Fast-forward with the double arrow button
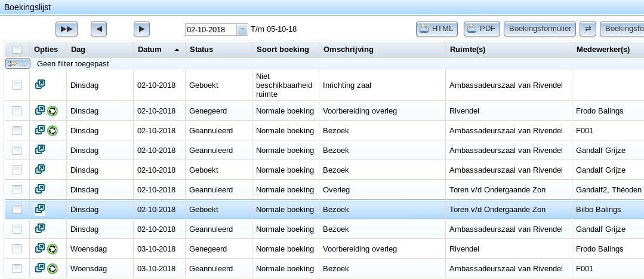The image size is (644, 279). coord(66,29)
